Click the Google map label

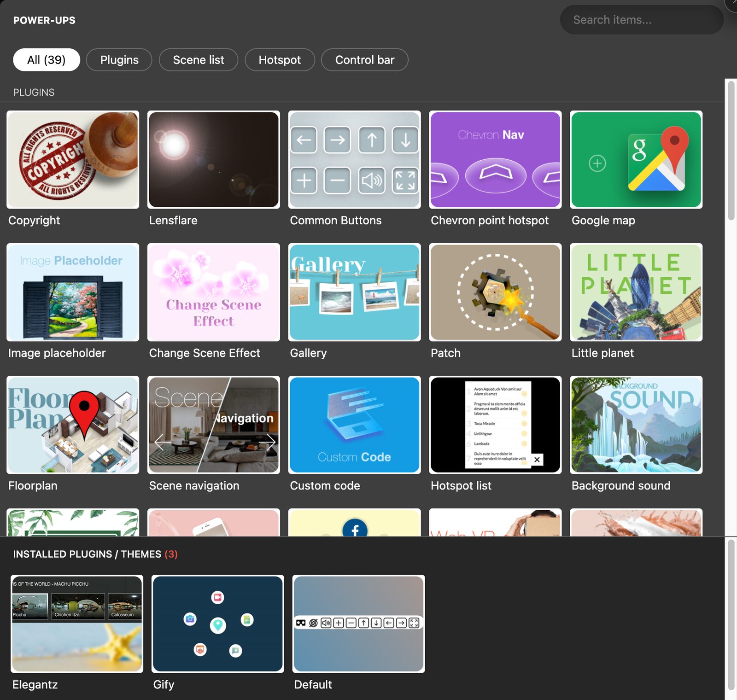click(603, 221)
